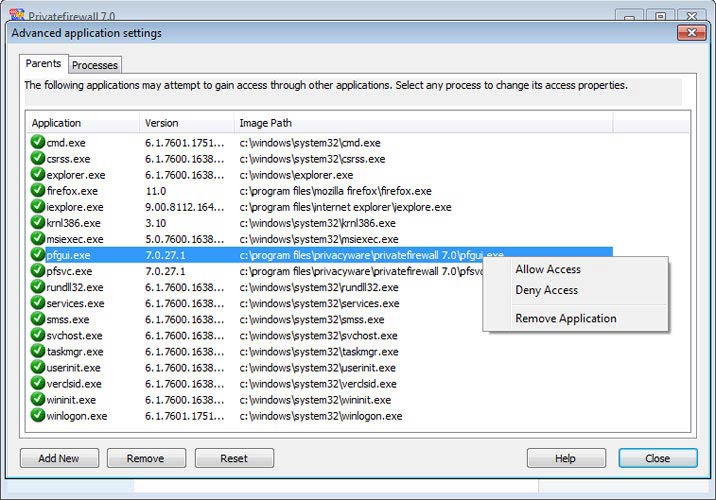Sort list by the Image Path column header
Image resolution: width=716 pixels, height=500 pixels.
click(x=423, y=123)
